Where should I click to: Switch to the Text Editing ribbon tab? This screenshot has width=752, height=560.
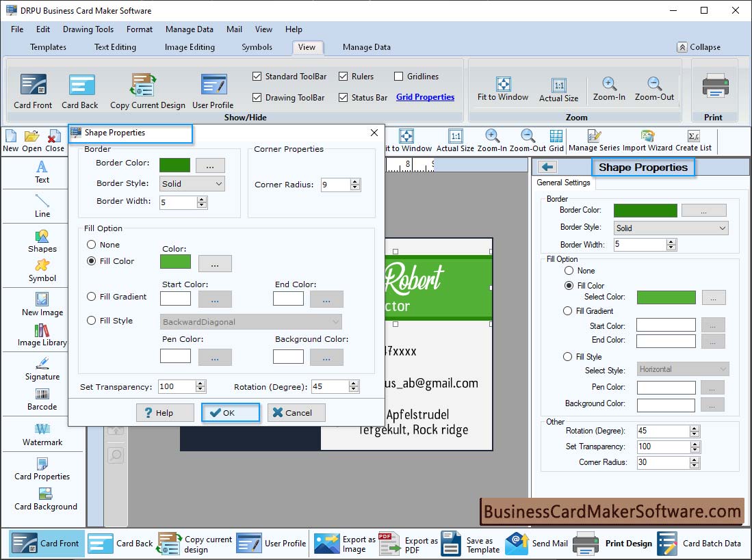(115, 47)
